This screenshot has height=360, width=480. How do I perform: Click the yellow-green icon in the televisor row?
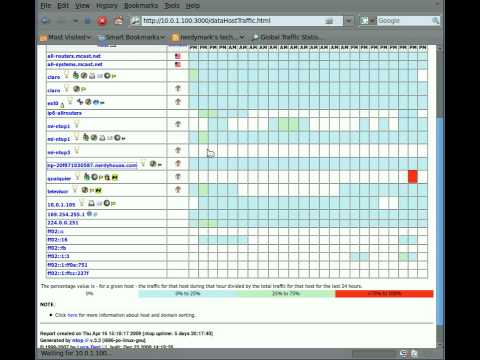[x=98, y=190]
